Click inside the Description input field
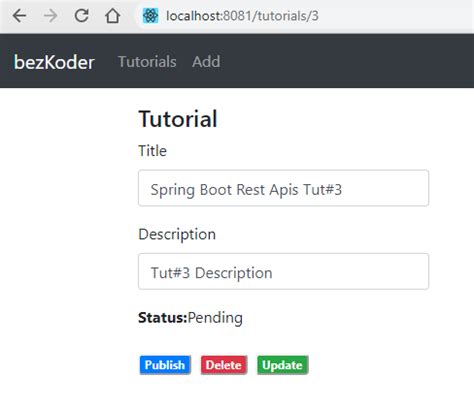474x407 pixels. (283, 271)
